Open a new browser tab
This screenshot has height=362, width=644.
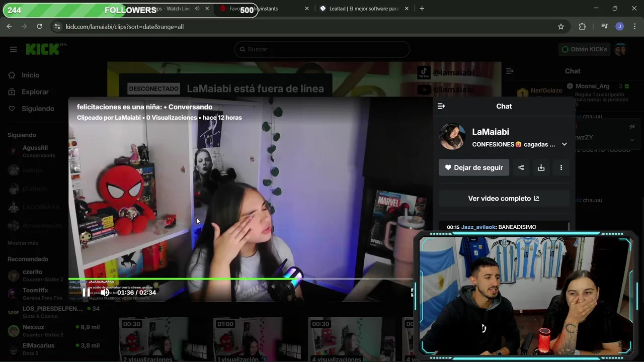[422, 9]
